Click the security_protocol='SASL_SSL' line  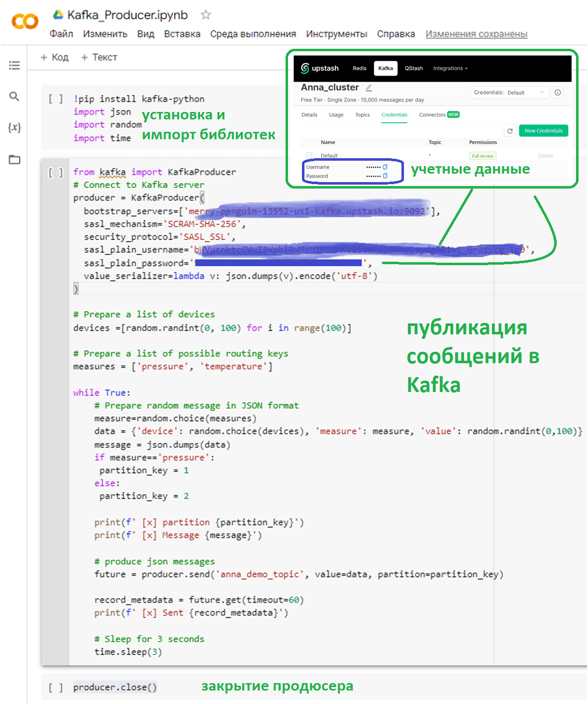click(x=160, y=237)
